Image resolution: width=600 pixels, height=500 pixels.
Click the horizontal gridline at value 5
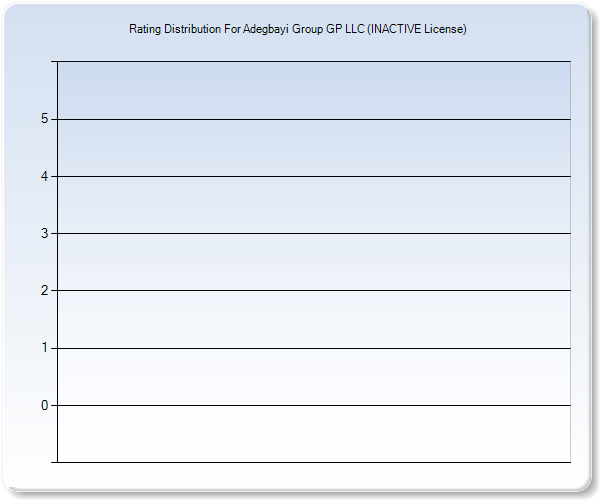click(314, 120)
